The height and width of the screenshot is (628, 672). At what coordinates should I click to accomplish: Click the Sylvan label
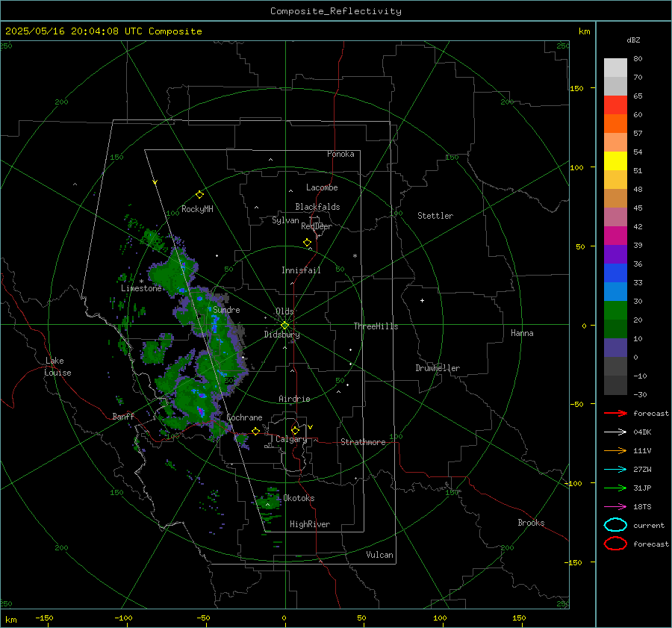click(x=285, y=220)
